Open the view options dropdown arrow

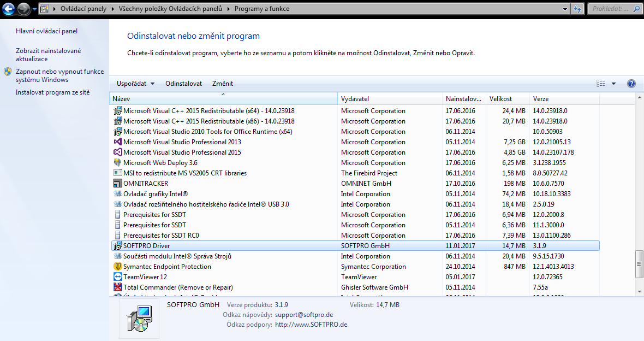pos(613,84)
